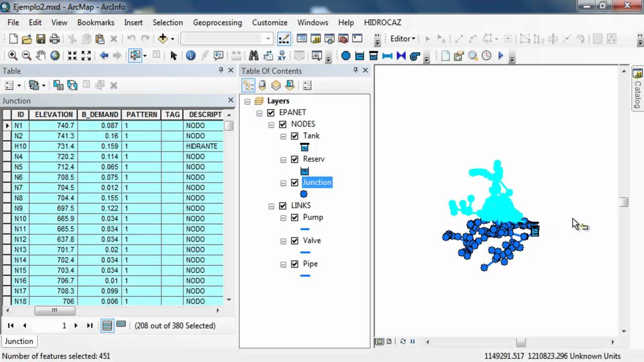Open the Geoprocessing menu
Viewport: 644px width, 362px height.
(217, 23)
